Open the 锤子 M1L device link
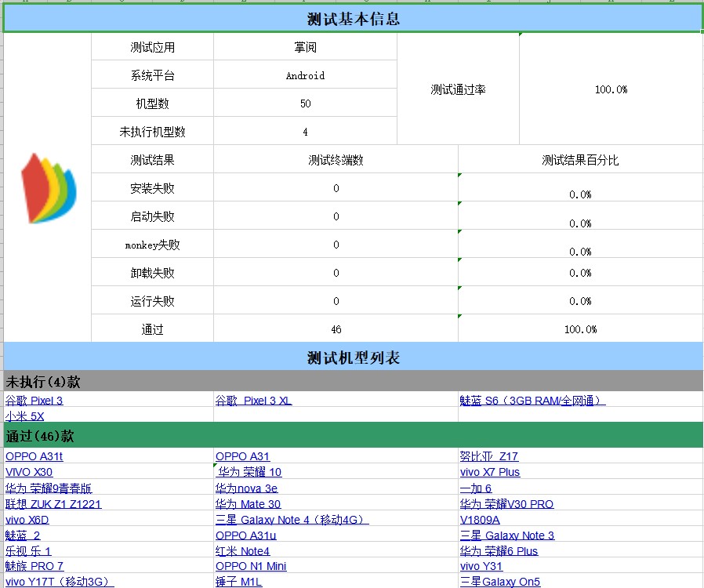Image resolution: width=704 pixels, height=588 pixels. (x=238, y=582)
